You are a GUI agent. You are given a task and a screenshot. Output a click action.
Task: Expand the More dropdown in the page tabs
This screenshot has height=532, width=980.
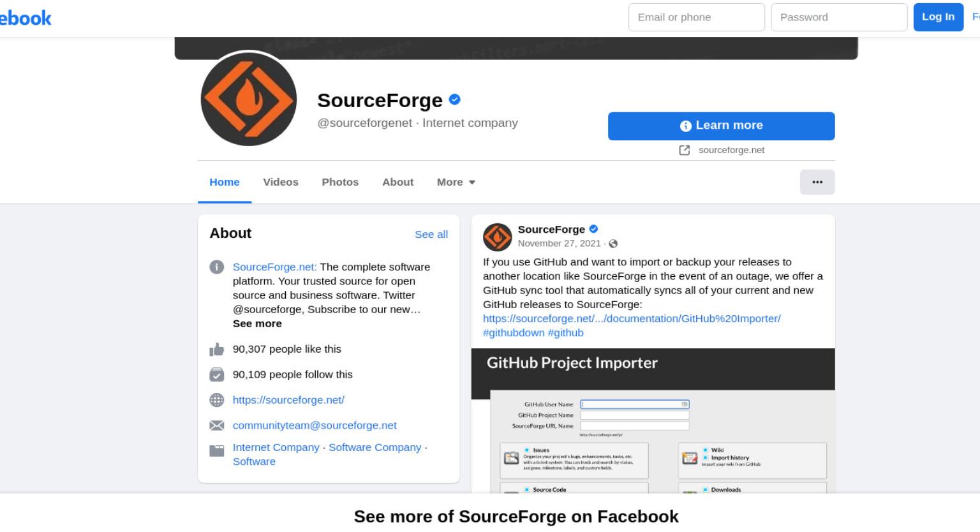pyautogui.click(x=456, y=182)
